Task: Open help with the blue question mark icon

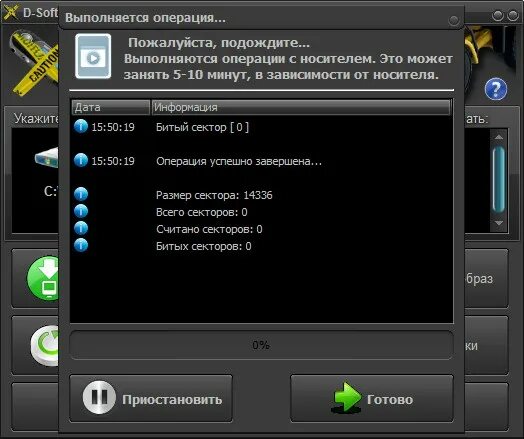Action: (496, 89)
